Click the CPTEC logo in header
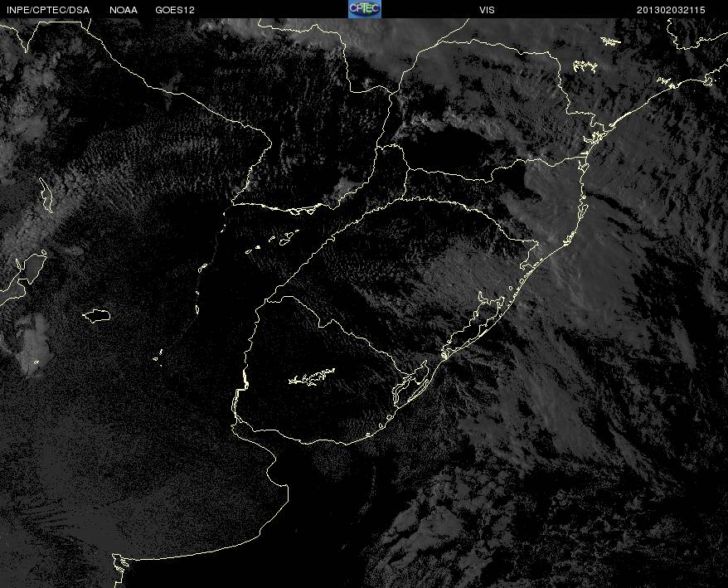This screenshot has width=728, height=588. pos(365,9)
